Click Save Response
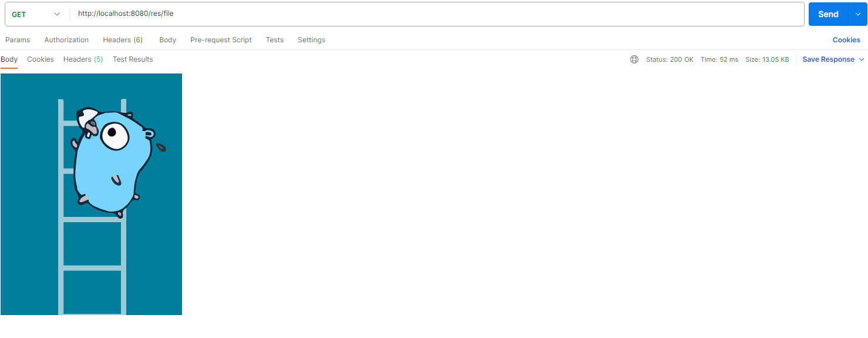The height and width of the screenshot is (338, 868). click(x=828, y=59)
